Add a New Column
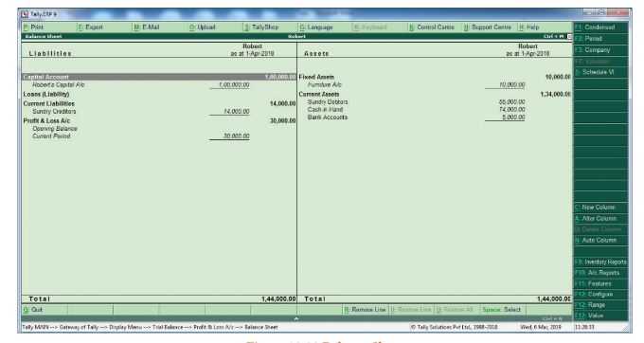This screenshot has width=644, height=343. point(600,208)
